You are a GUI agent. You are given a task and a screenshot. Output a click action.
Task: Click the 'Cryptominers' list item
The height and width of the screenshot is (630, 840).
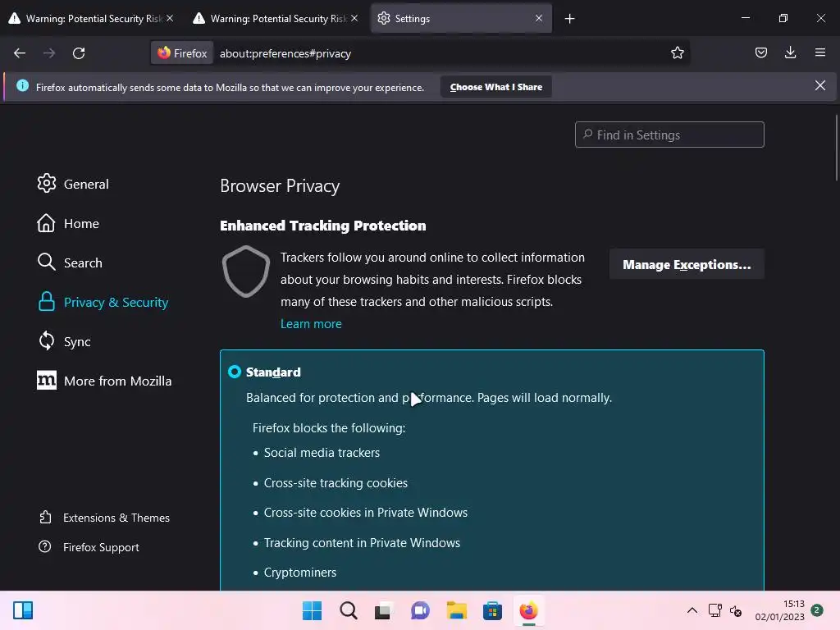[300, 572]
